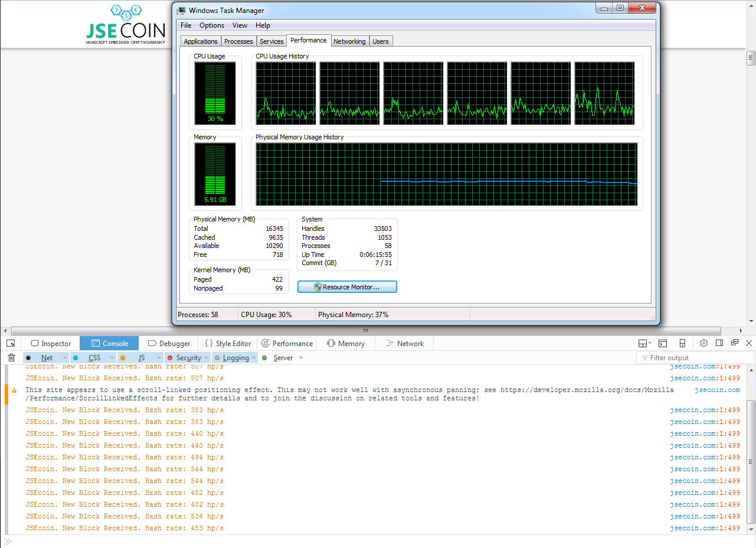Click in the Filter output field
The width and height of the screenshot is (756, 548).
click(x=695, y=358)
